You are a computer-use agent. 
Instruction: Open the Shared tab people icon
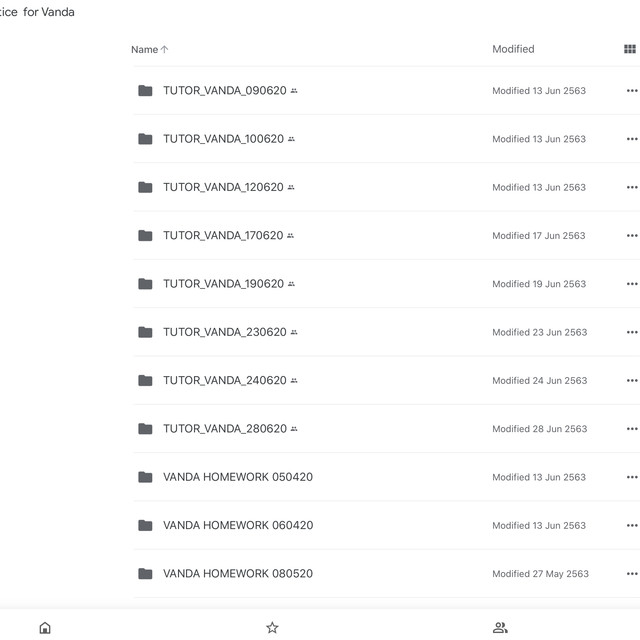[500, 627]
